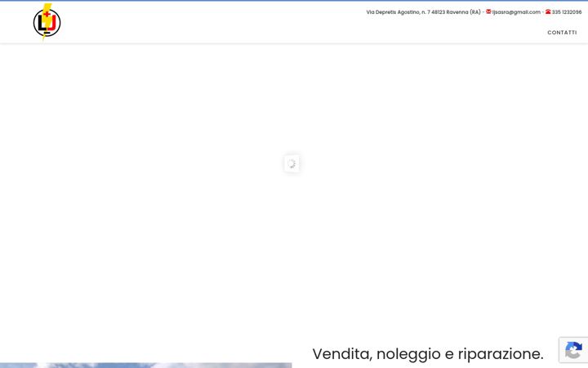The width and height of the screenshot is (588, 368).
Task: Click the phone number 335 1232096
Action: tap(566, 12)
